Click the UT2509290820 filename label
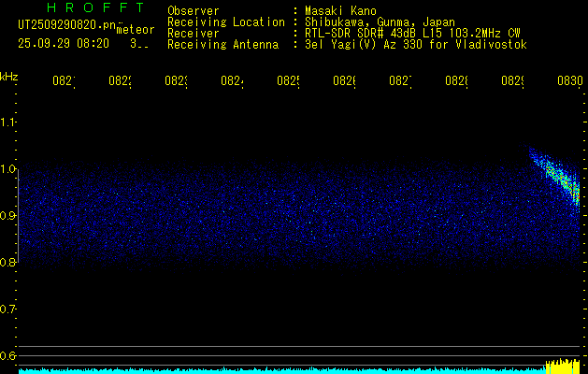Viewport: 588px width, 374px height. coord(64,25)
